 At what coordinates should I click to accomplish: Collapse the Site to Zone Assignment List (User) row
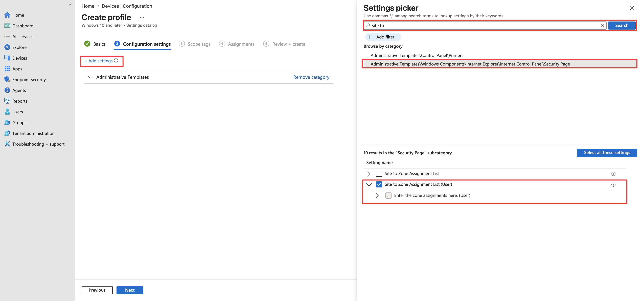point(369,185)
